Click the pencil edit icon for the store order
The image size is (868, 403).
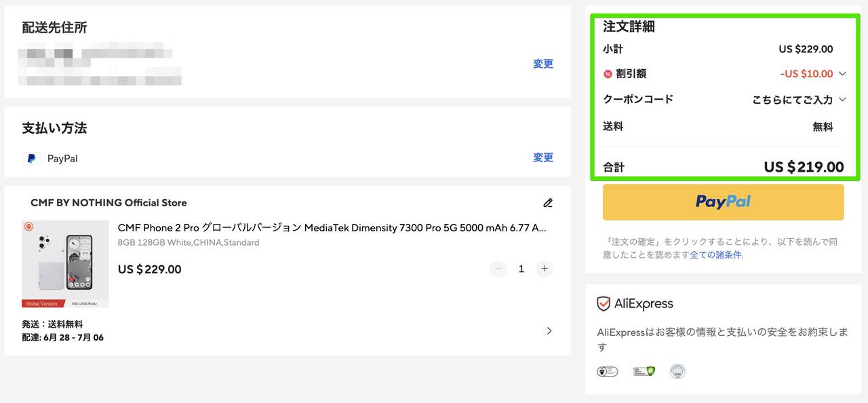point(548,203)
